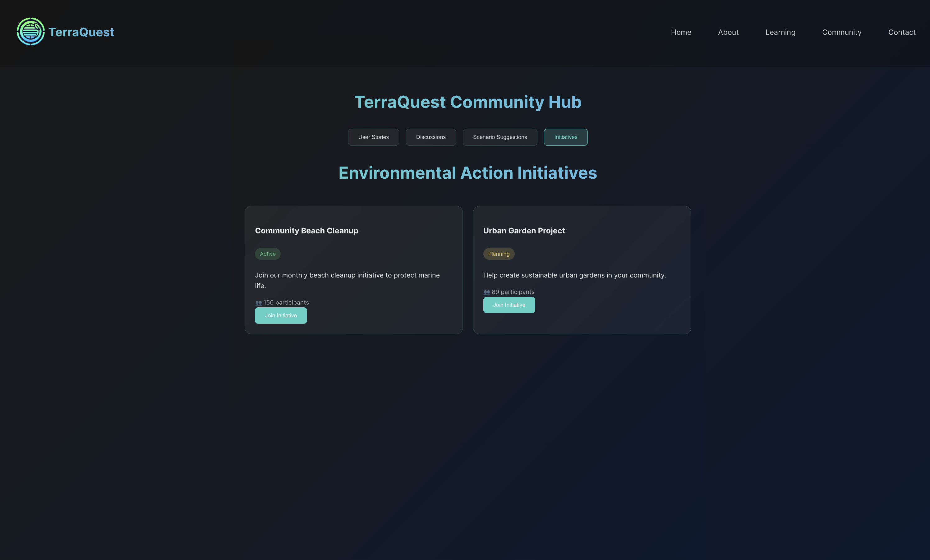Show the Scenario Suggestions tab

(x=499, y=137)
